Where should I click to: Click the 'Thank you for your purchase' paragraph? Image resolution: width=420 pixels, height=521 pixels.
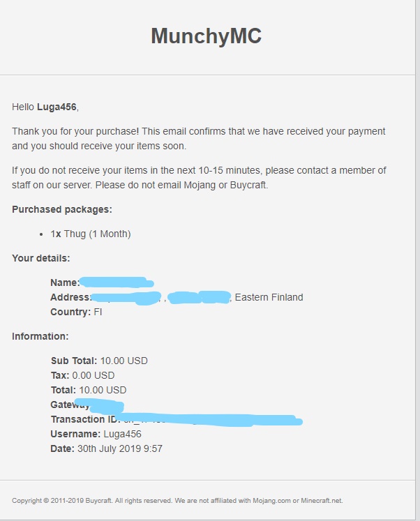[x=198, y=139]
